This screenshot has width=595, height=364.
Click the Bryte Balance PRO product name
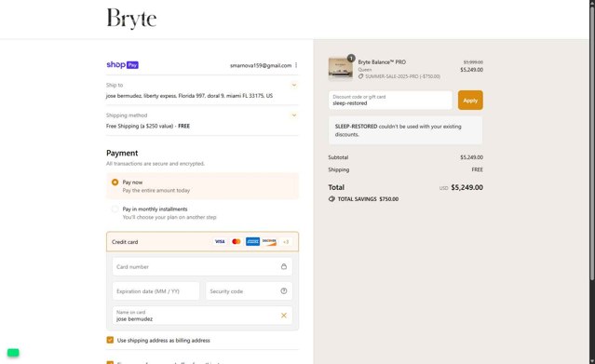382,61
